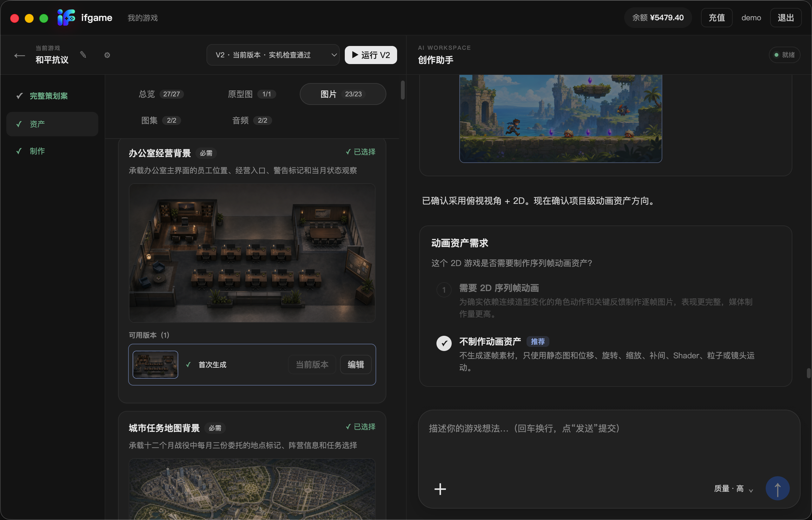Click the 必需 tag on 办公室经营背景

pyautogui.click(x=206, y=153)
